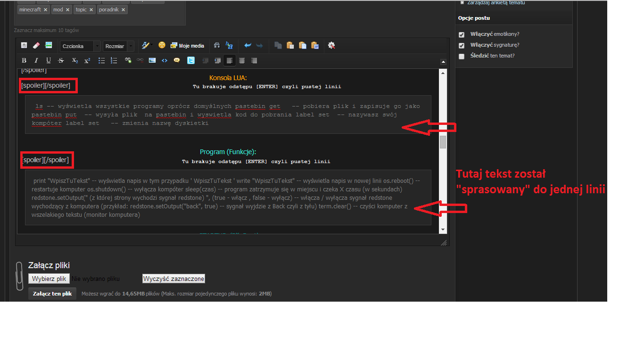Collapse the editor toolbar arrow

(x=443, y=61)
